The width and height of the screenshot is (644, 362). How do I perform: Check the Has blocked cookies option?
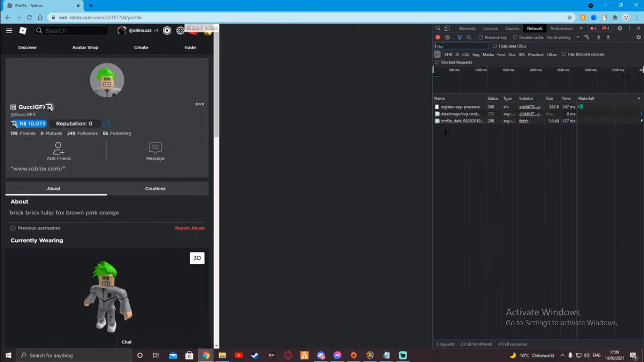pos(564,54)
